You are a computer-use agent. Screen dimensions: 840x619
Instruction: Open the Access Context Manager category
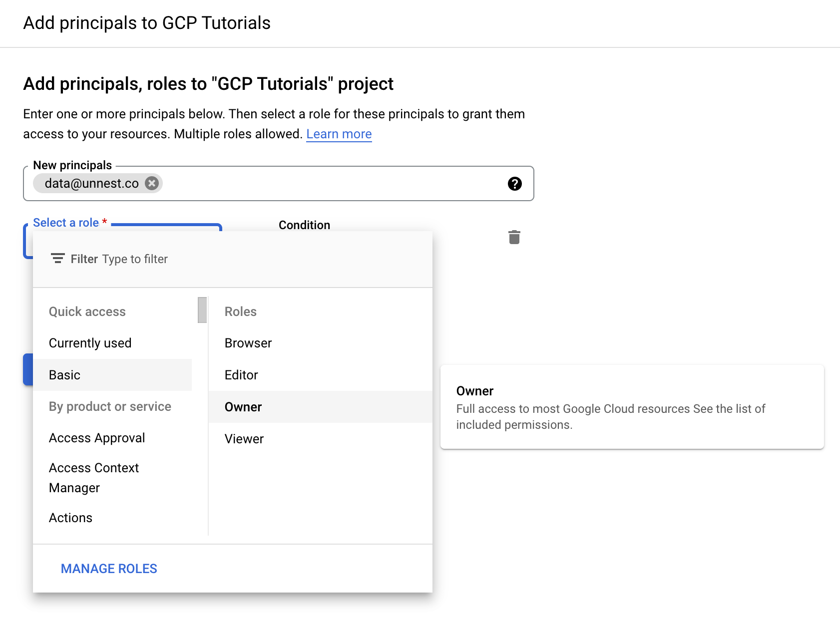(112, 478)
